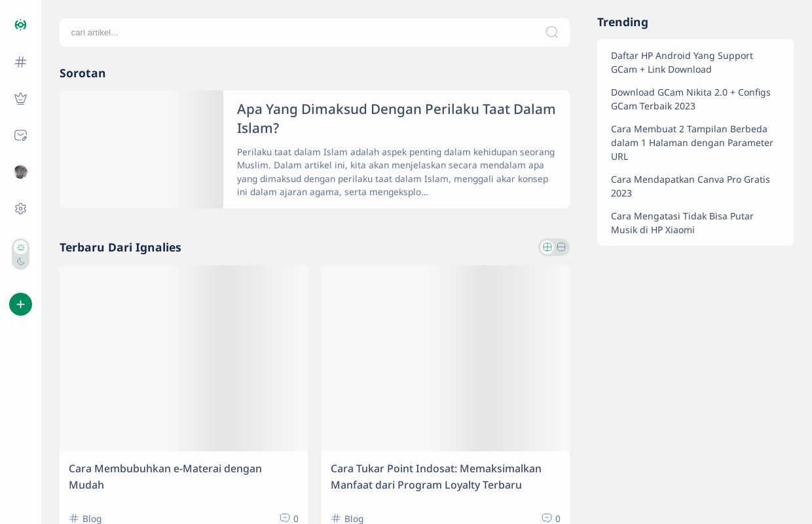Click the Blog tag under e-Materai post

tap(92, 518)
